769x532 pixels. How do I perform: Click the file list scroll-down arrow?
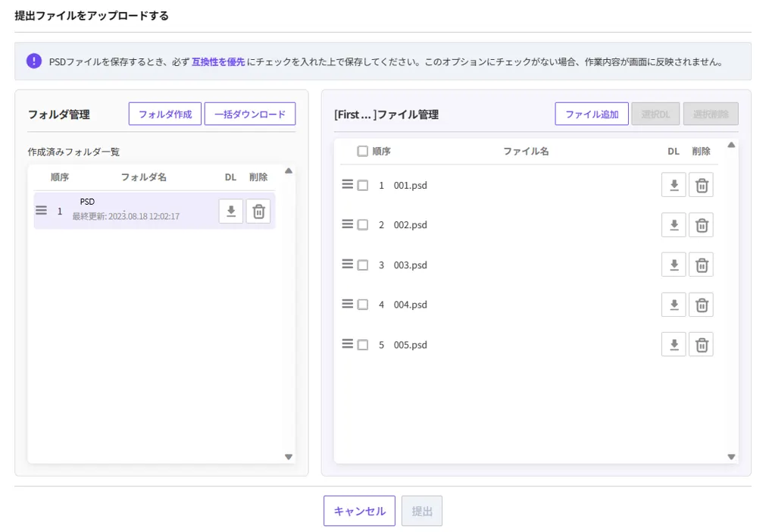[x=731, y=456]
